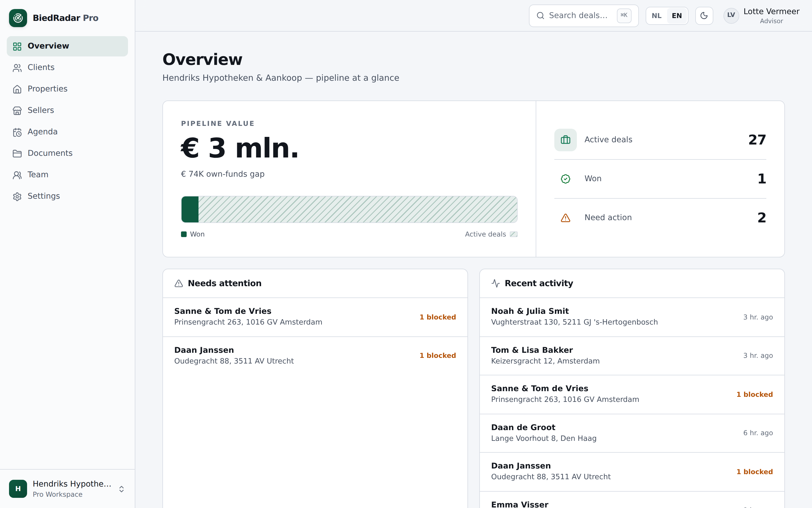Navigate to Team

67,175
